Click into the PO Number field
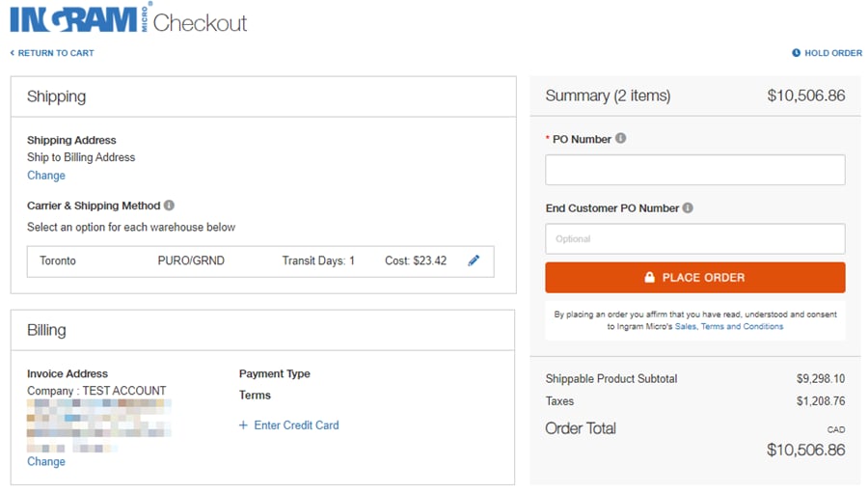The height and width of the screenshot is (493, 868). [x=694, y=170]
